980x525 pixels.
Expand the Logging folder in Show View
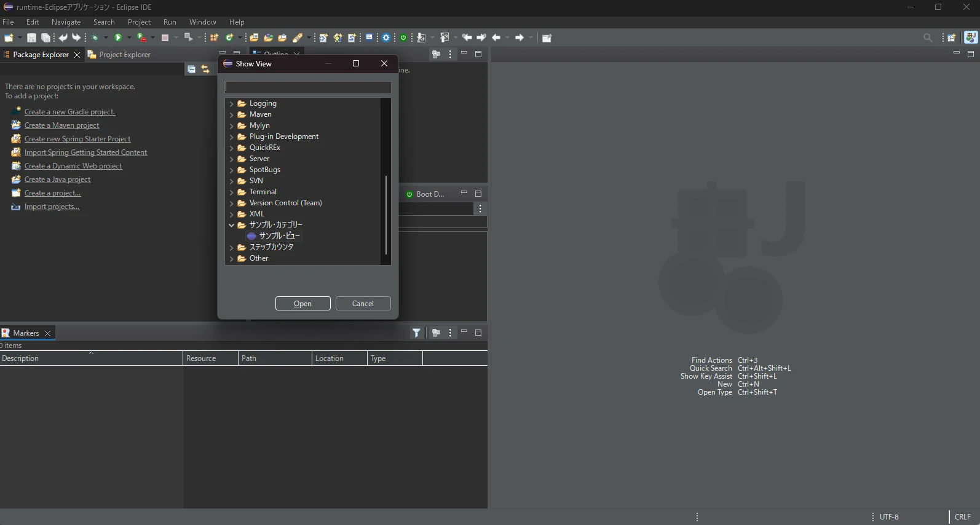231,103
